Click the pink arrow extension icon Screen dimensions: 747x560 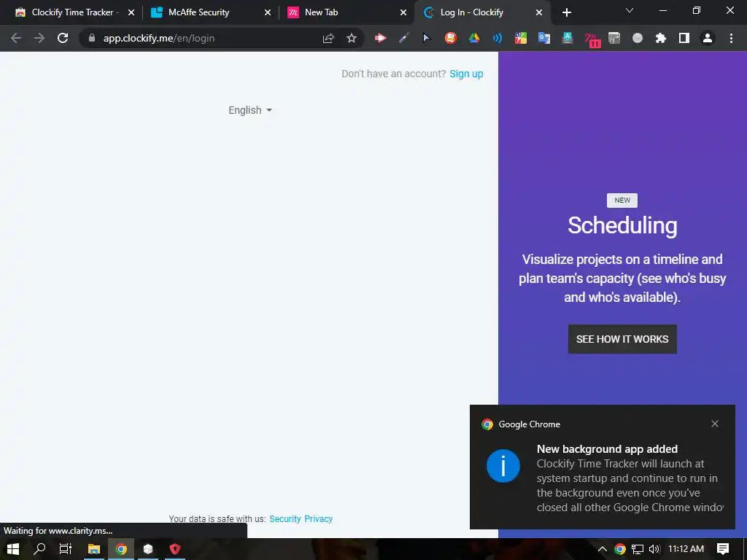[380, 38]
